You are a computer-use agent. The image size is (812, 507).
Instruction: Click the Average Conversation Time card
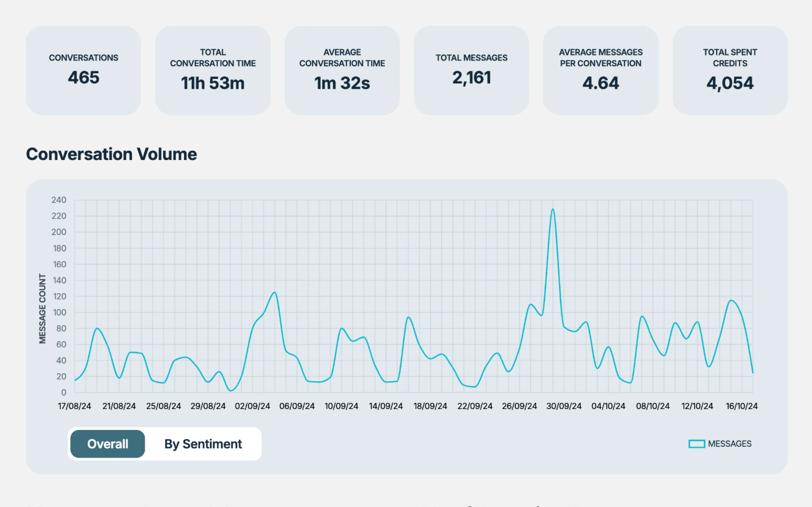[x=342, y=69]
